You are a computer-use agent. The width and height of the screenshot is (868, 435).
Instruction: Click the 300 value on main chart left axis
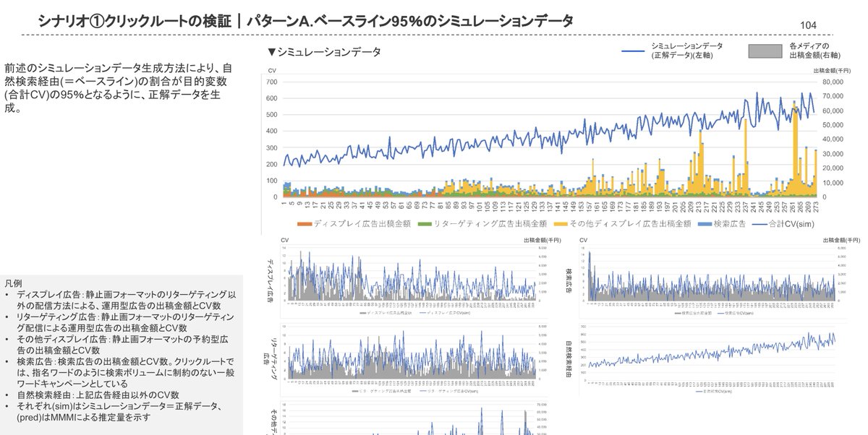(x=271, y=148)
